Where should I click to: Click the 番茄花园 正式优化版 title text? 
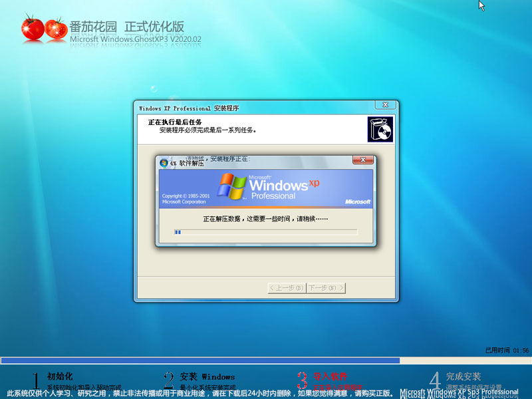127,27
